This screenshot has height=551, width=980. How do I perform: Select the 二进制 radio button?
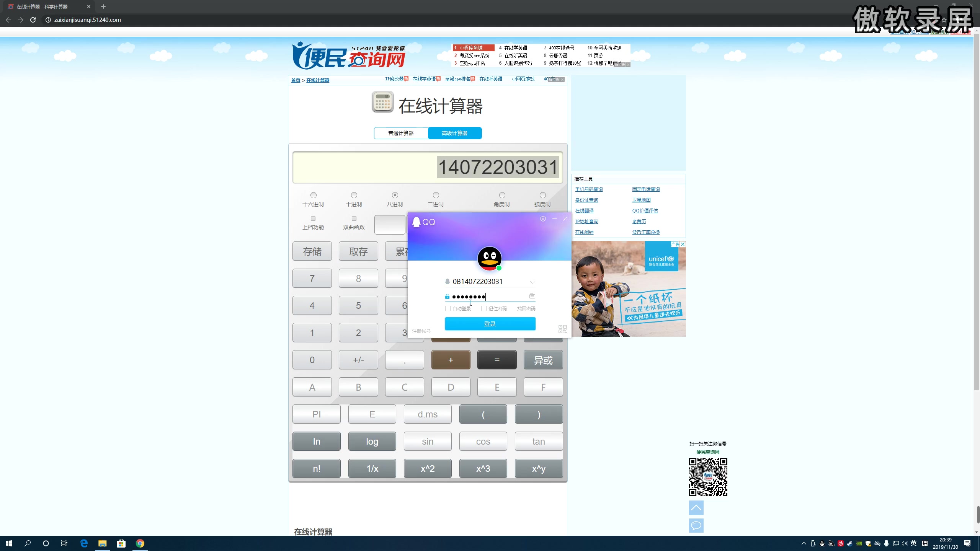[x=436, y=195]
